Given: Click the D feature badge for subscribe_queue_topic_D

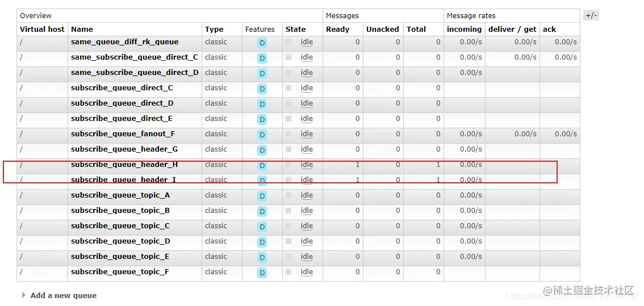Looking at the screenshot, I should (262, 242).
